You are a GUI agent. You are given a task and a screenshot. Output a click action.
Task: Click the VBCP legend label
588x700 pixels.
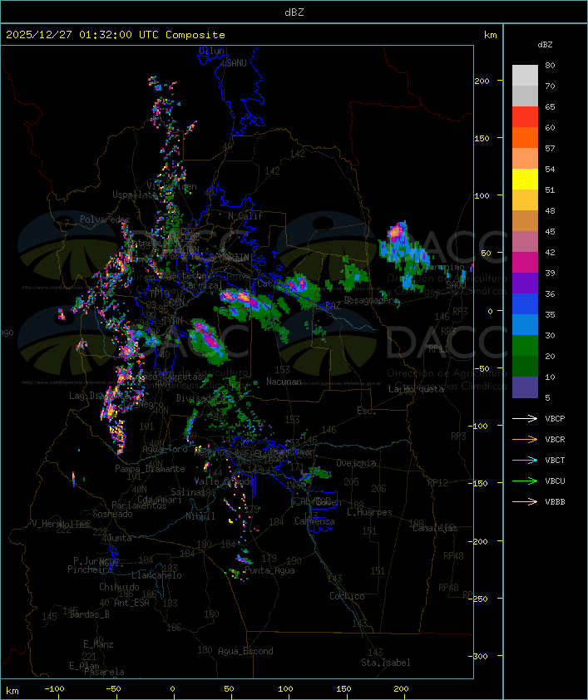coord(555,419)
